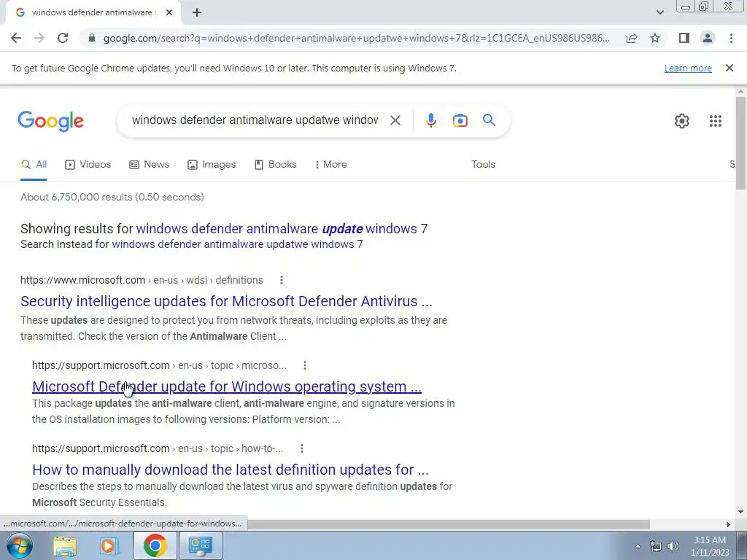Switch to Images results tab

pos(212,165)
